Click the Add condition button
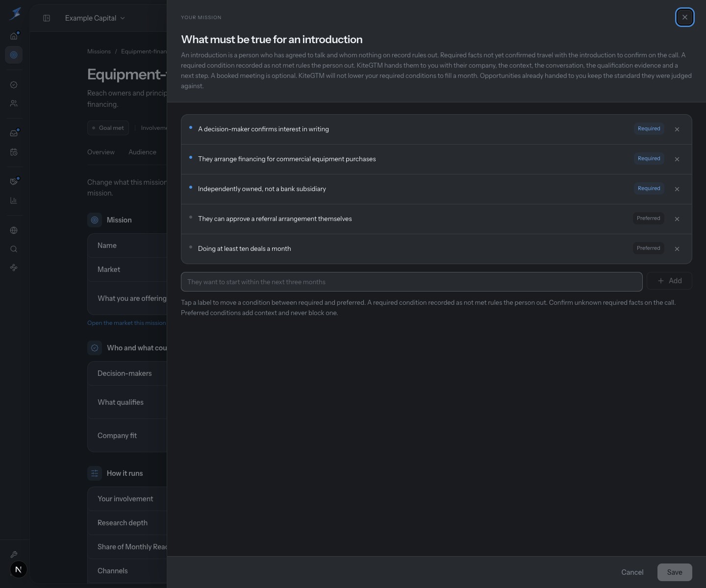The width and height of the screenshot is (706, 588). tap(669, 281)
